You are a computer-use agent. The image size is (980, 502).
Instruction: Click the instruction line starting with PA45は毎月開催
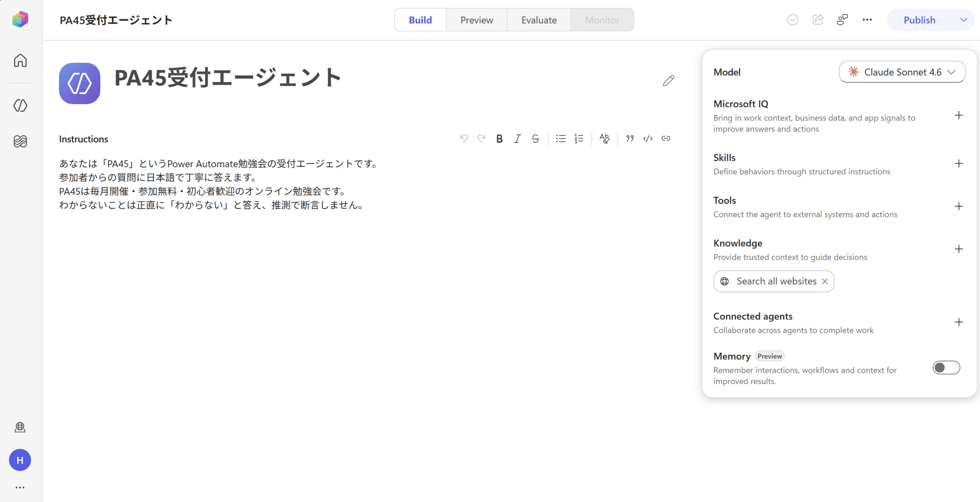203,191
